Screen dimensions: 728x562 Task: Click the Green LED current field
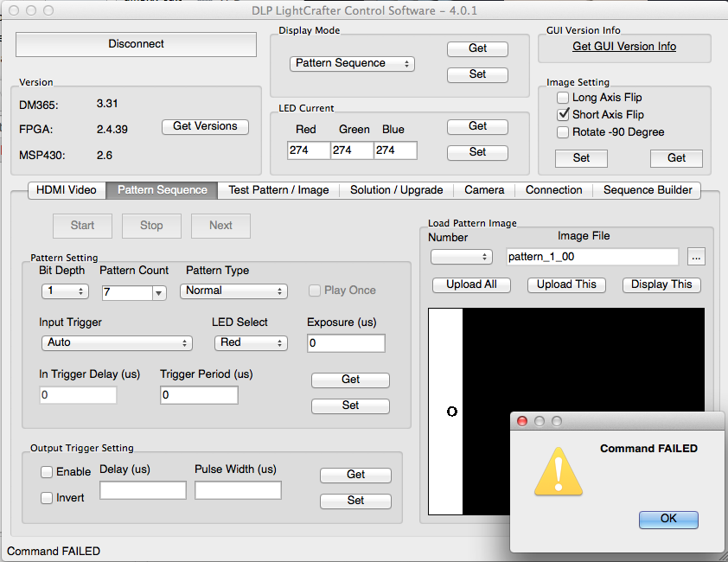coord(352,150)
